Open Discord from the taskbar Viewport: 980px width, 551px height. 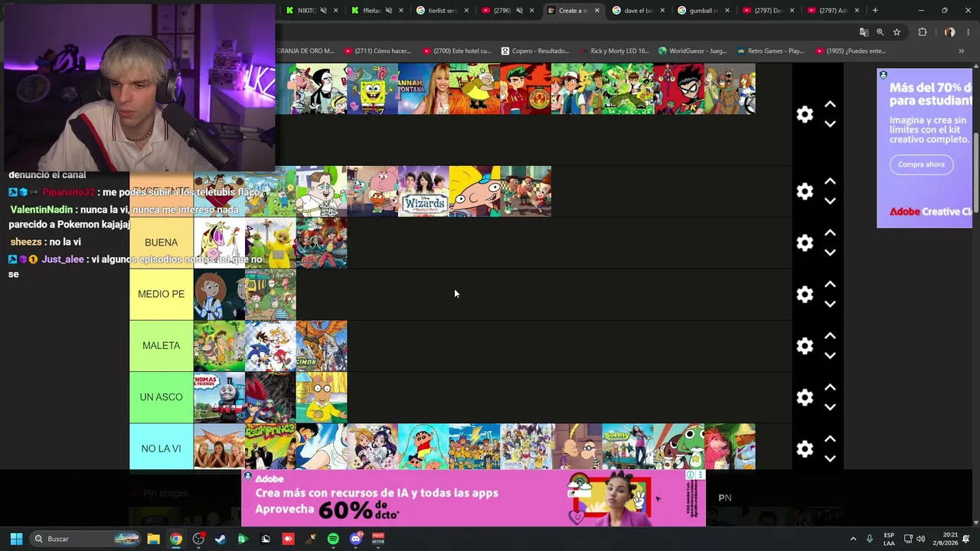[x=355, y=539]
